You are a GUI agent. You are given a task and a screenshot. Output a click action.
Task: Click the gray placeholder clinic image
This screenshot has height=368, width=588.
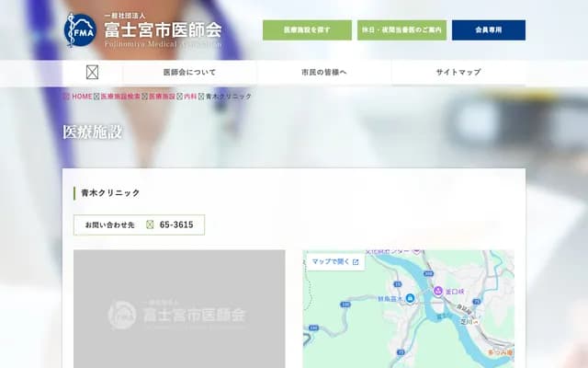[x=179, y=309]
